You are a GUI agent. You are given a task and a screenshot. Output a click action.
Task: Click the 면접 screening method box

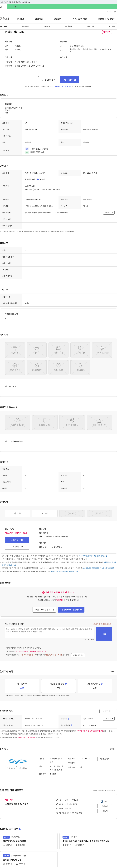coord(45,513)
